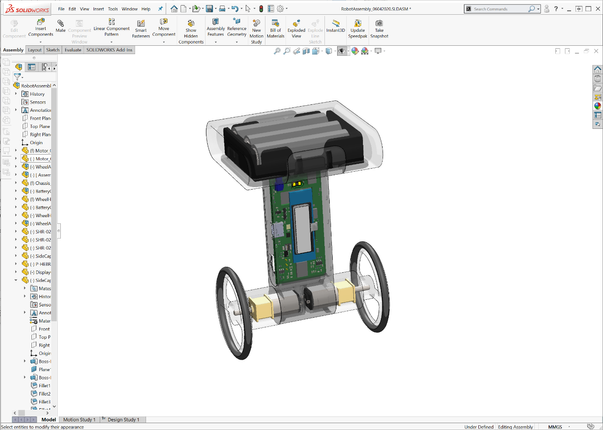603x430 pixels.
Task: Pin the menu bar with pushpin
Action: point(160,8)
